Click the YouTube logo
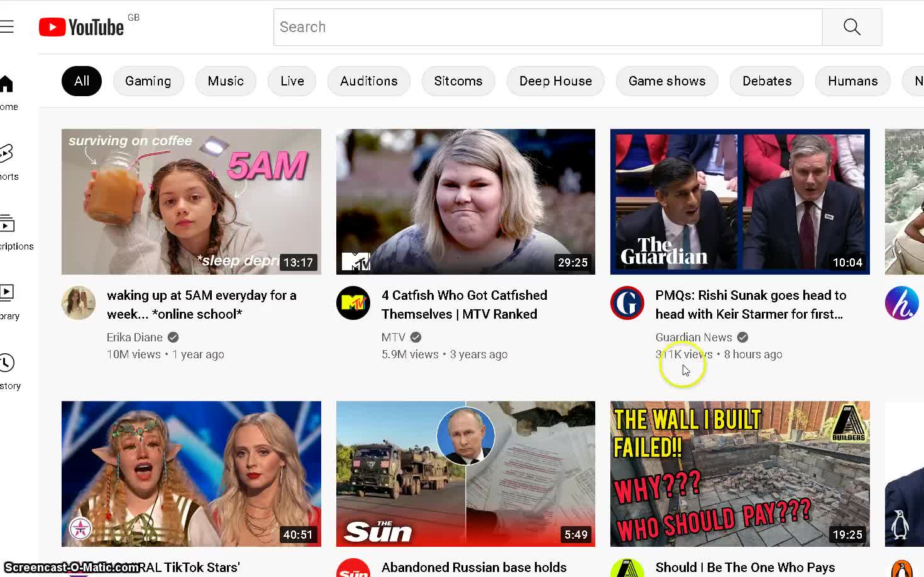Image resolution: width=924 pixels, height=577 pixels. point(82,27)
